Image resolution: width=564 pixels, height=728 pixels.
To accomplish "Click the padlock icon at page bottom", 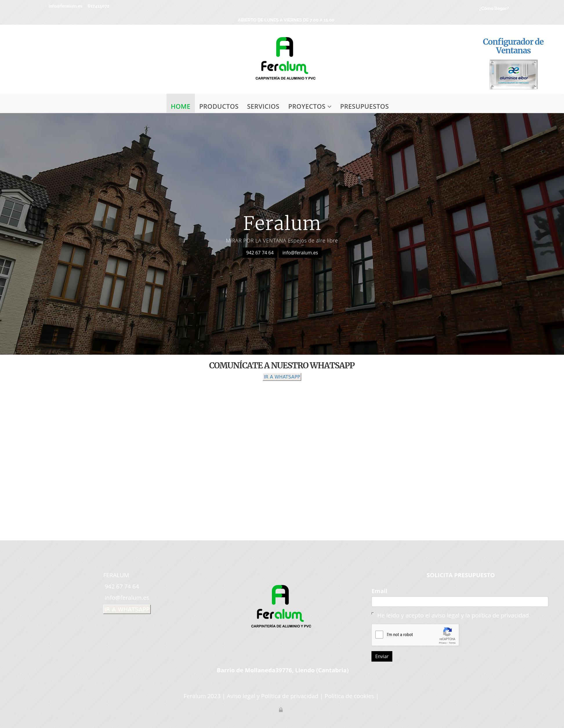I will tap(281, 710).
